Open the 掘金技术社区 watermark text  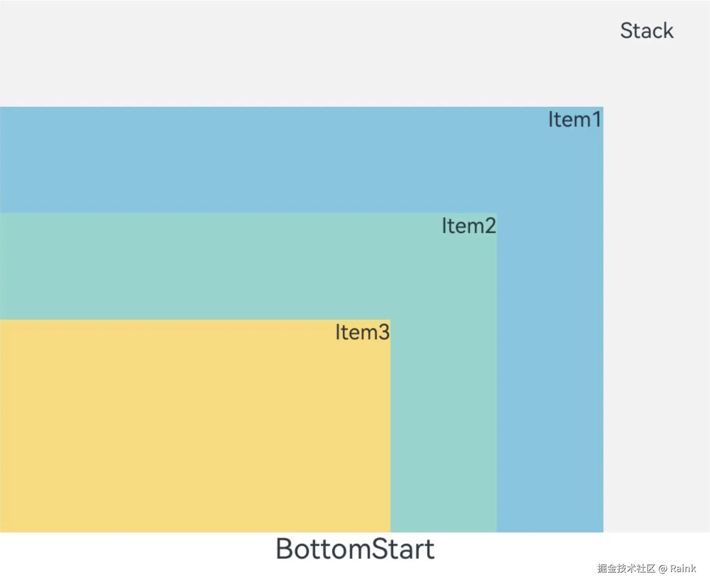tap(626, 569)
